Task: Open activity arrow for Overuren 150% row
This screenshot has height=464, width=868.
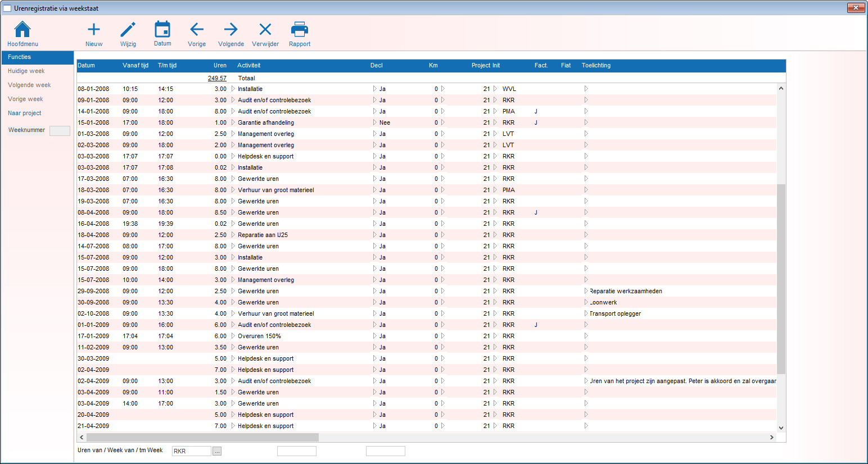Action: [233, 336]
